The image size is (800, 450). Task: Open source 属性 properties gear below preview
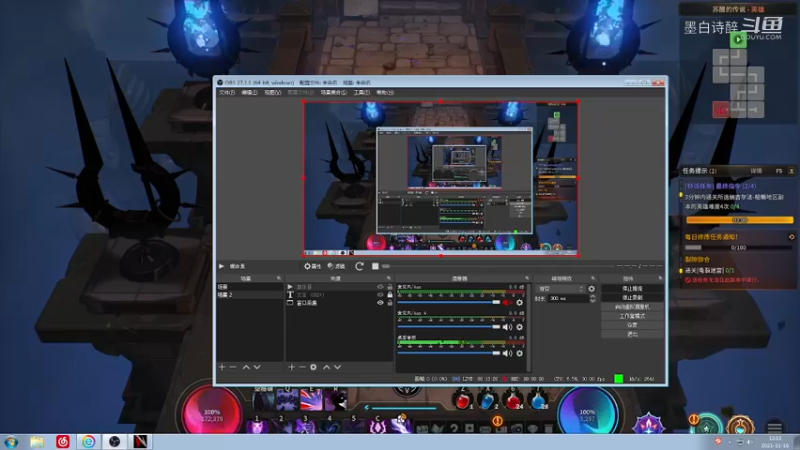coord(312,266)
